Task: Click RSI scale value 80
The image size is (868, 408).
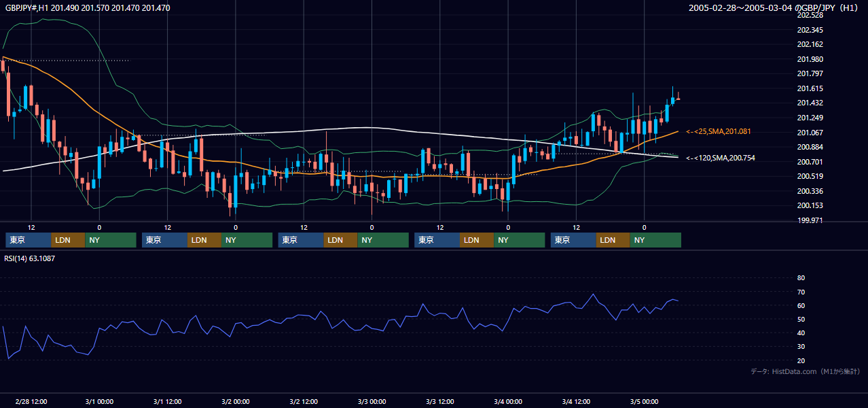Action: pos(801,278)
